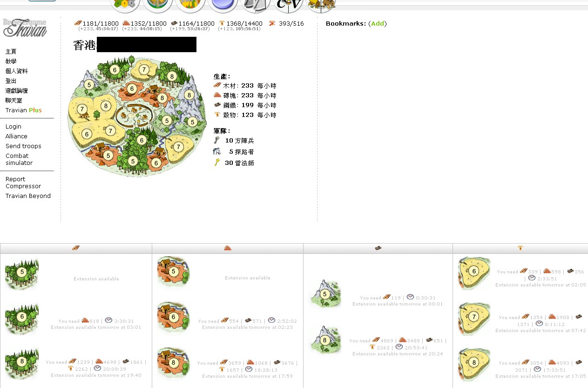Viewport: 588px width, 388px height.
Task: Click the blue round statistics icon
Action: [x=223, y=5]
